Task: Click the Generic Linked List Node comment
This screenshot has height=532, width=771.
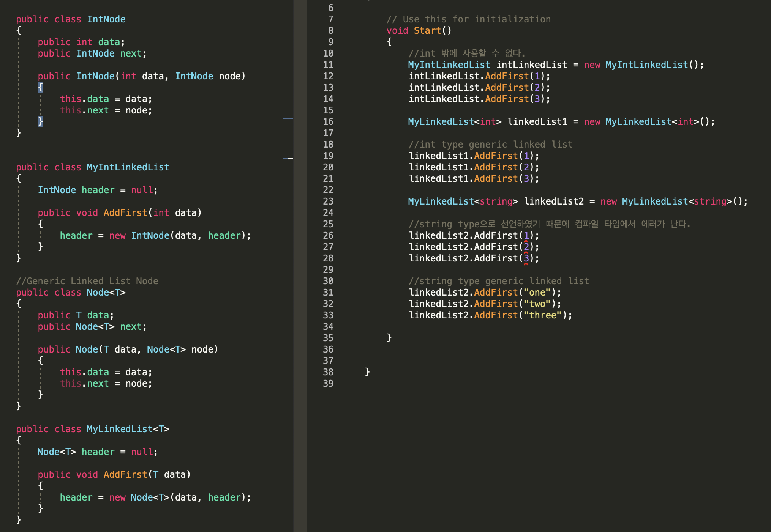Action: 87,281
